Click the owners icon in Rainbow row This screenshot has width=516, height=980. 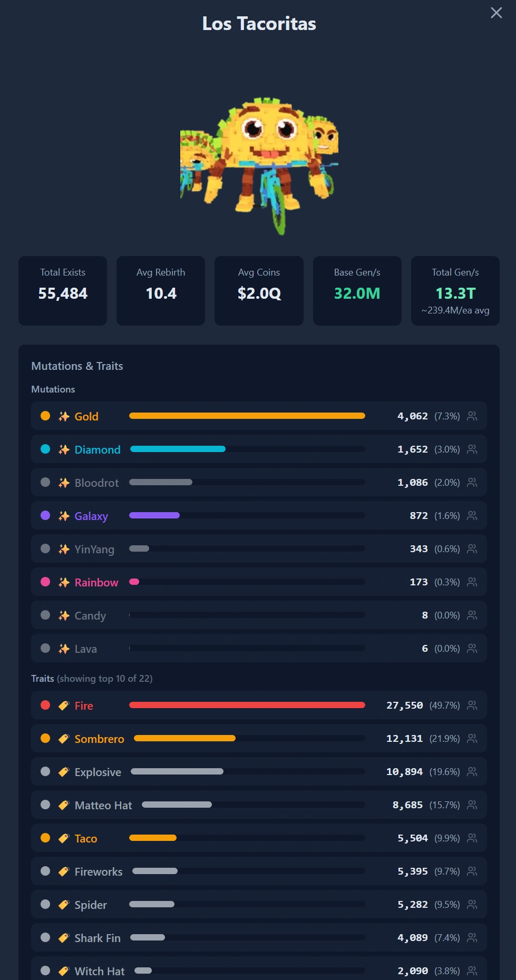pos(472,582)
